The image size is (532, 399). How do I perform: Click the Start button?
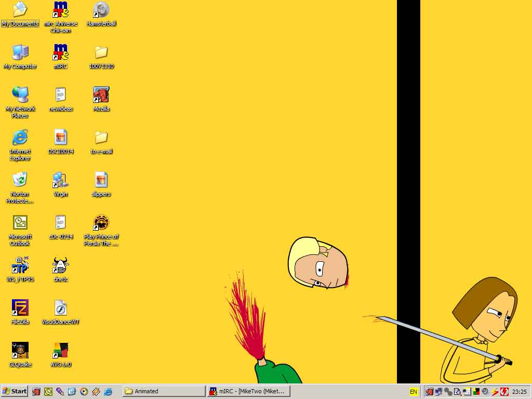(x=15, y=391)
